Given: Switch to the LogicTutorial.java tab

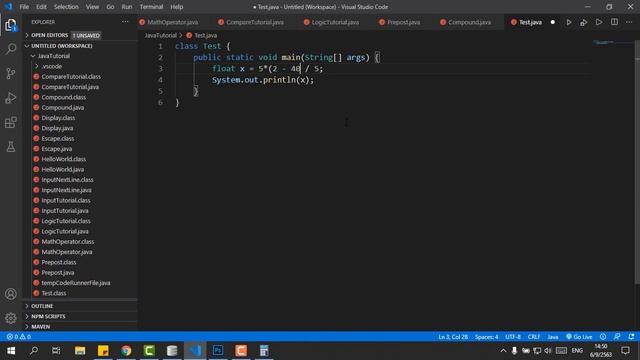Looking at the screenshot, I should 335,22.
